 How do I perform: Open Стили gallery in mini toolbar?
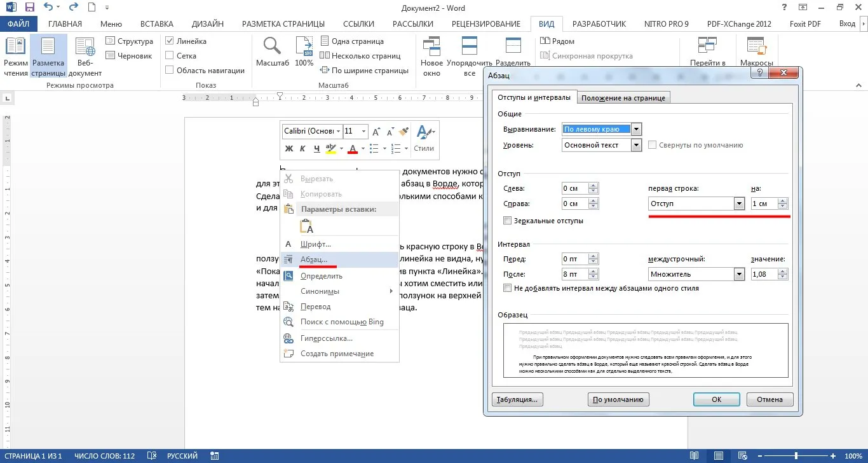pyautogui.click(x=424, y=139)
